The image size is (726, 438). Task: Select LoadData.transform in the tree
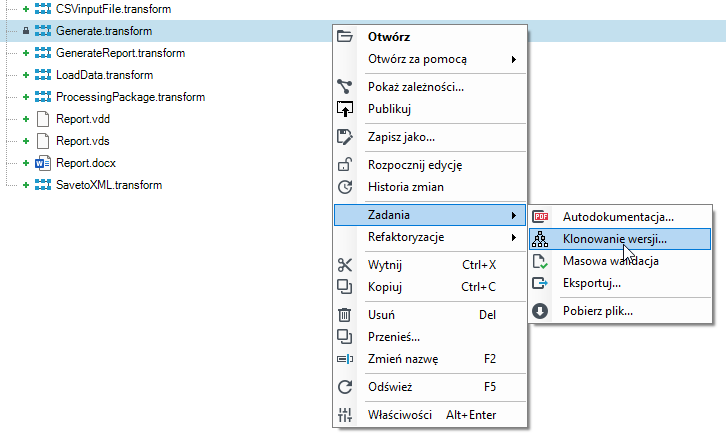point(104,75)
